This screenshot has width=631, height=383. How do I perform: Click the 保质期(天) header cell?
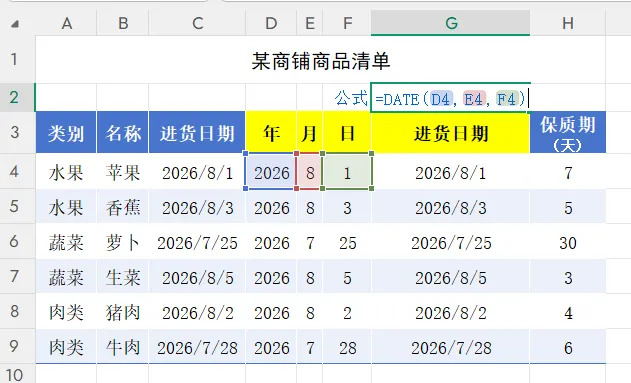pyautogui.click(x=568, y=133)
